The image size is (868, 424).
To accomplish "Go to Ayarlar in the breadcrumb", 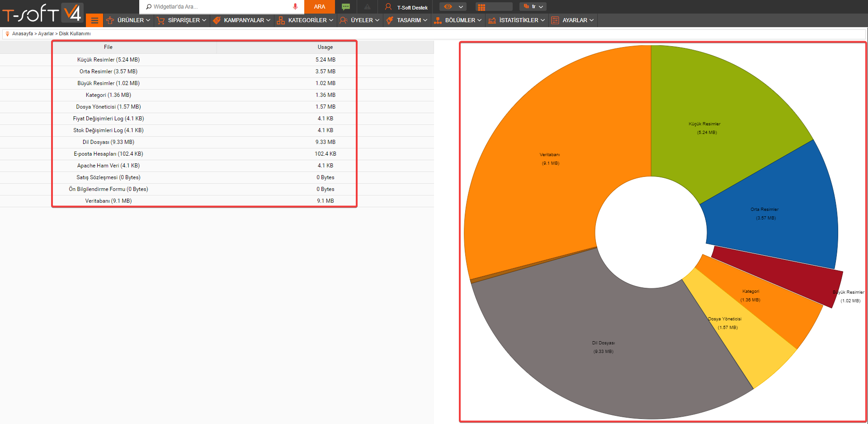I will 46,33.
